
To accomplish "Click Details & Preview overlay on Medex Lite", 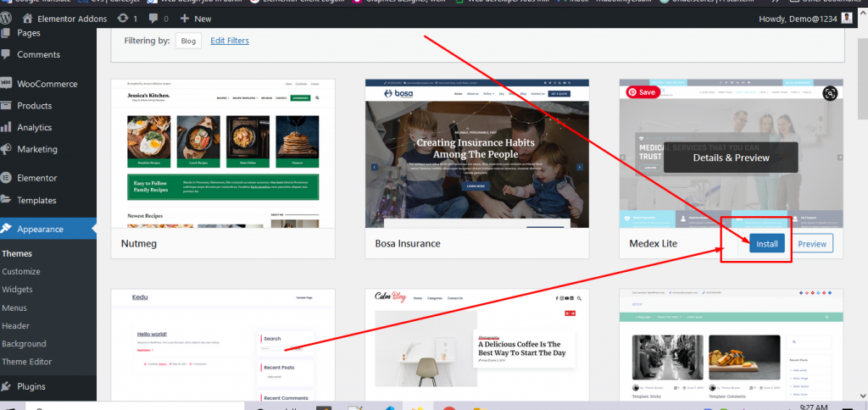I will coord(731,158).
